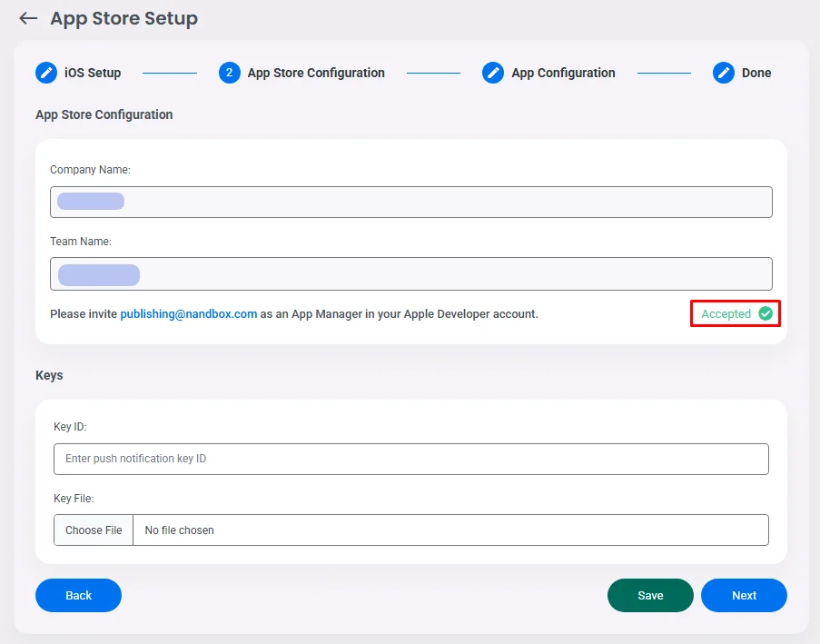
Task: Click the Next button
Action: [x=744, y=595]
